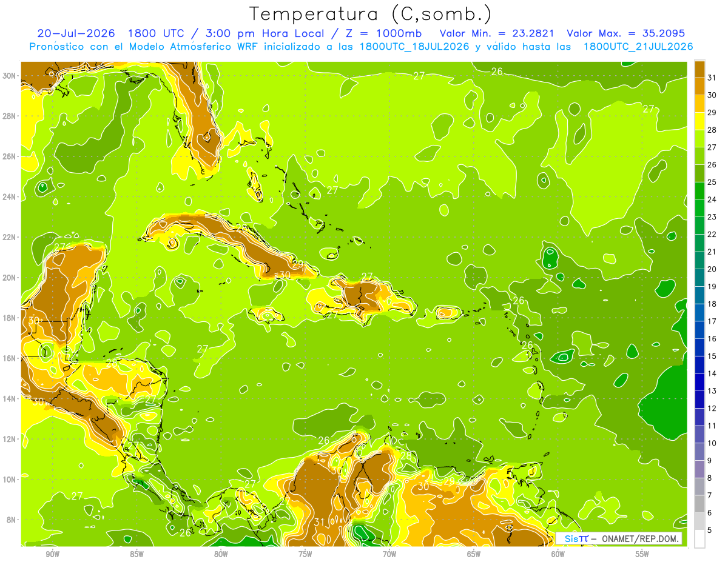
Task: Select the color bar label 28
Action: pyautogui.click(x=712, y=130)
